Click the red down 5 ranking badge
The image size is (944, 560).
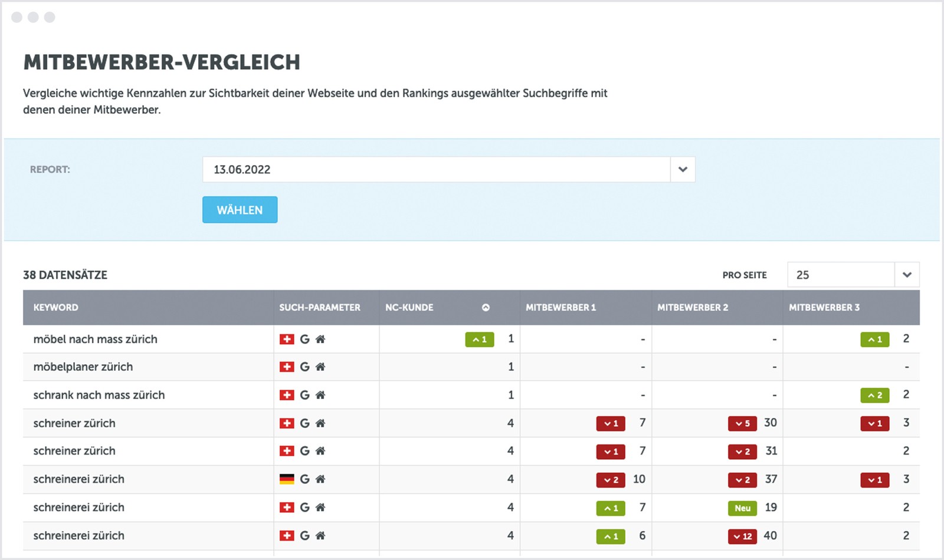click(742, 423)
